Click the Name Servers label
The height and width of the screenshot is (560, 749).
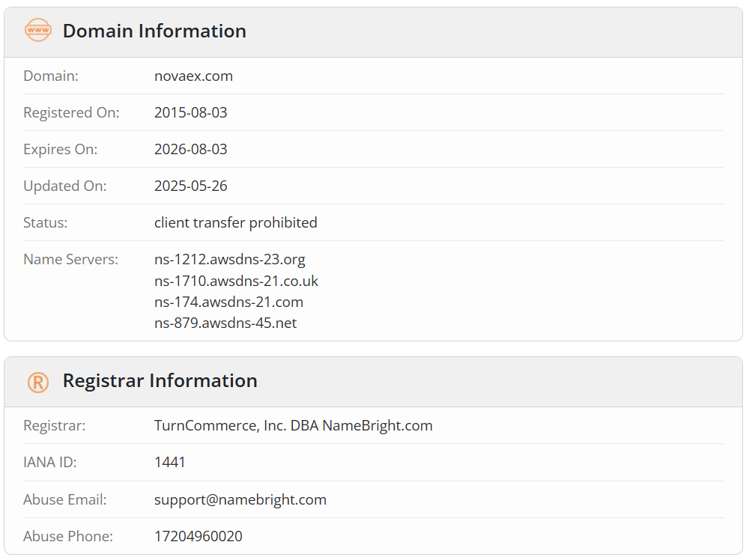70,259
